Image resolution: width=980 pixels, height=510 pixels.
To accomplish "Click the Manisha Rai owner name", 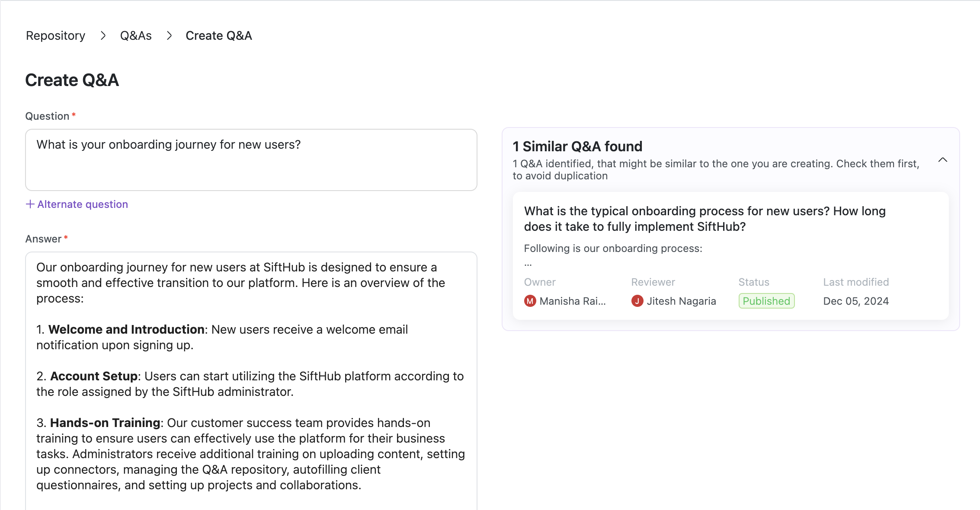I will coord(572,301).
